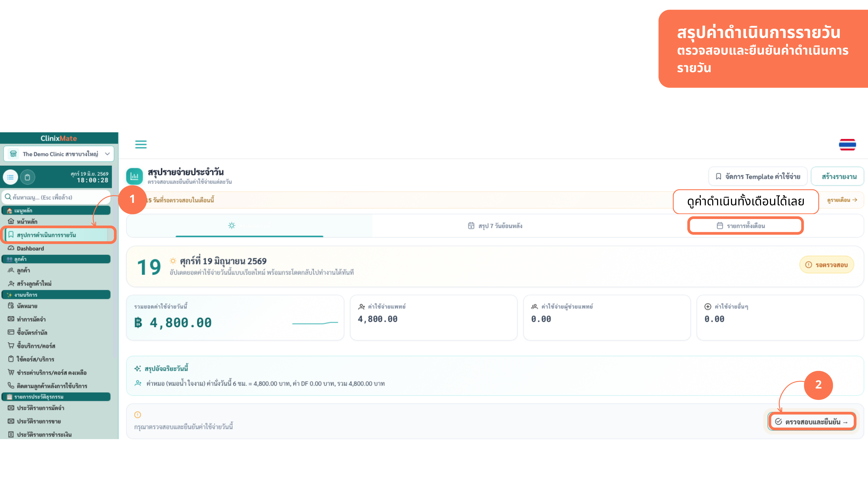Click the sidebar date ศุกร์ 19 มิ.ย. 2569
This screenshot has width=868, height=488.
[x=90, y=174]
